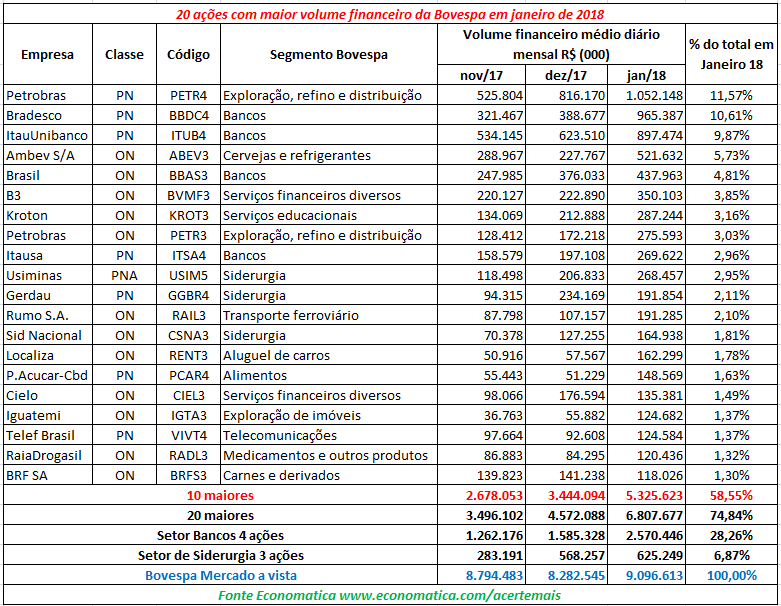Click the 100,00% blue cell

731,575
